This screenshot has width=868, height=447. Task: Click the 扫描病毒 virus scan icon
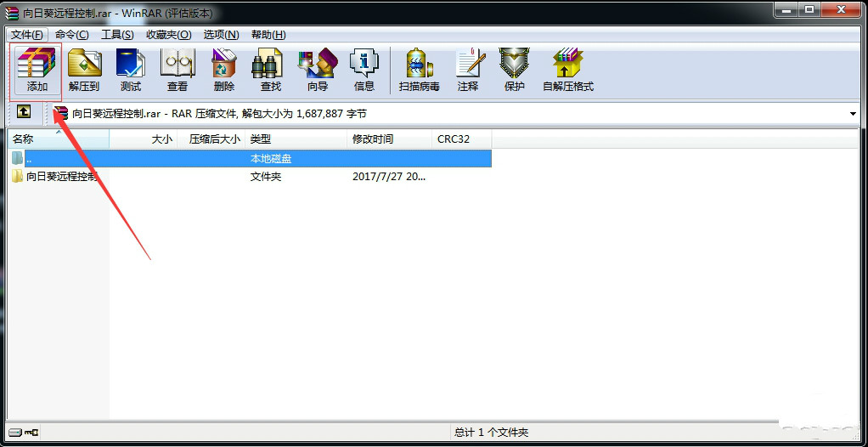coord(419,71)
